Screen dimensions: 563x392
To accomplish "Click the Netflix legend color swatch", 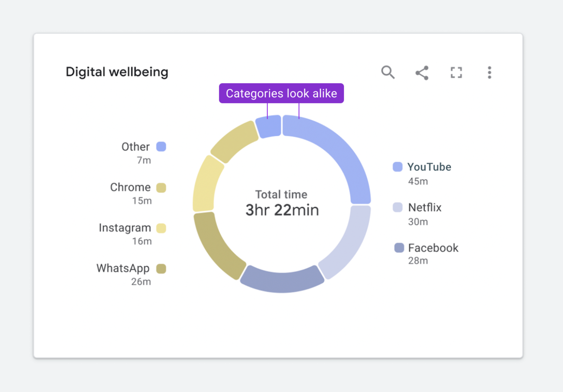I will pyautogui.click(x=397, y=207).
